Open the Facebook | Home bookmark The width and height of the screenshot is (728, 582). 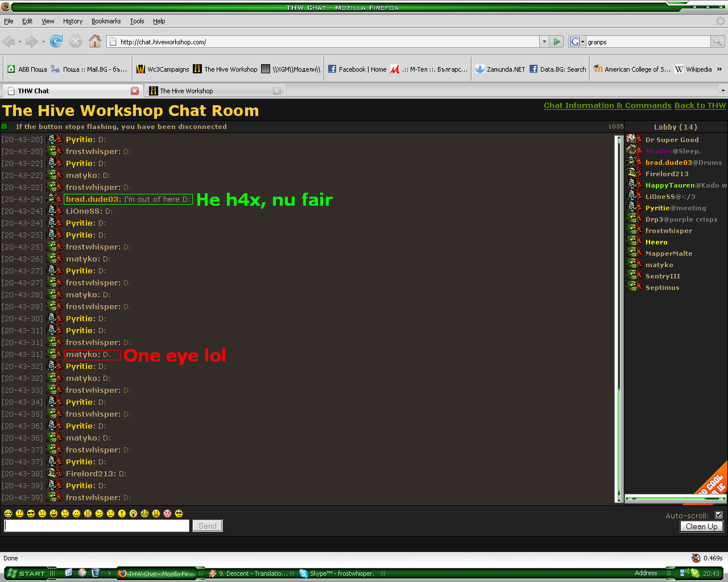(357, 69)
